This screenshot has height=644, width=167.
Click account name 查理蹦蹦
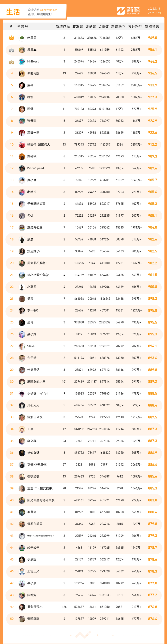[x=33, y=618]
